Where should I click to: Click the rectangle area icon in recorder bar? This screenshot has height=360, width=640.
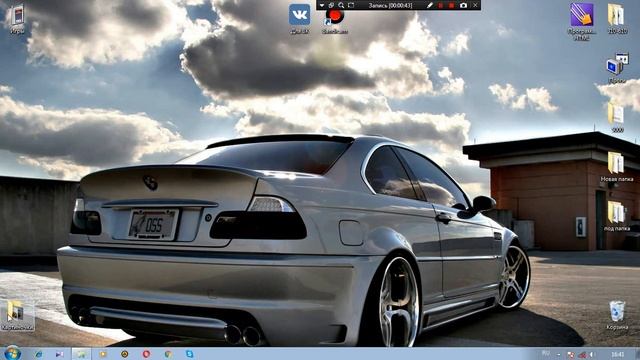pyautogui.click(x=351, y=5)
